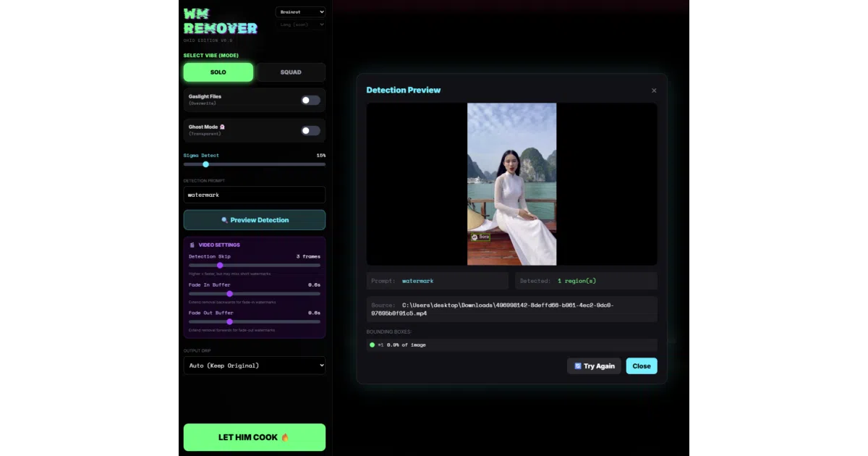The width and height of the screenshot is (868, 456).
Task: Click the WM Remover logo
Action: point(220,22)
